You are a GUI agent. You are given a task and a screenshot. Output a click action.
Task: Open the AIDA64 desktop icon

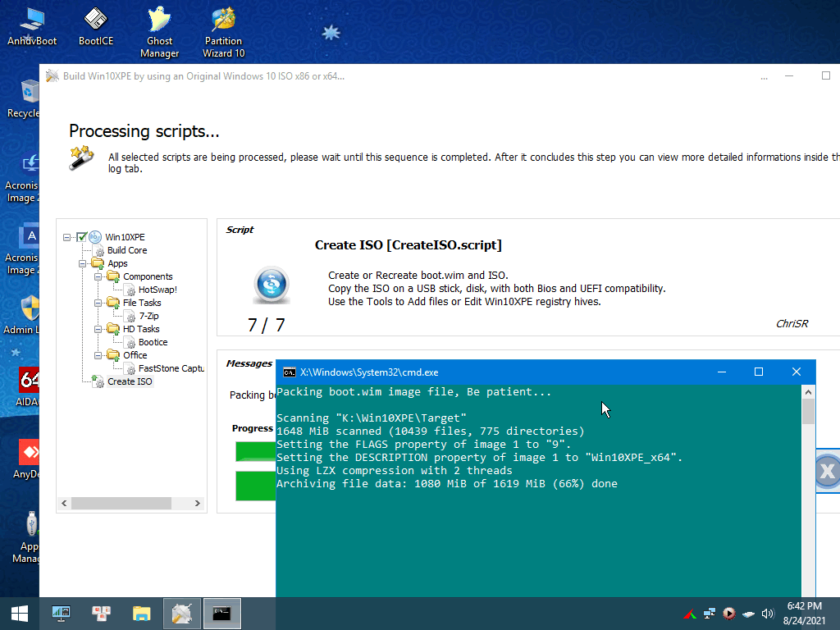pyautogui.click(x=28, y=387)
